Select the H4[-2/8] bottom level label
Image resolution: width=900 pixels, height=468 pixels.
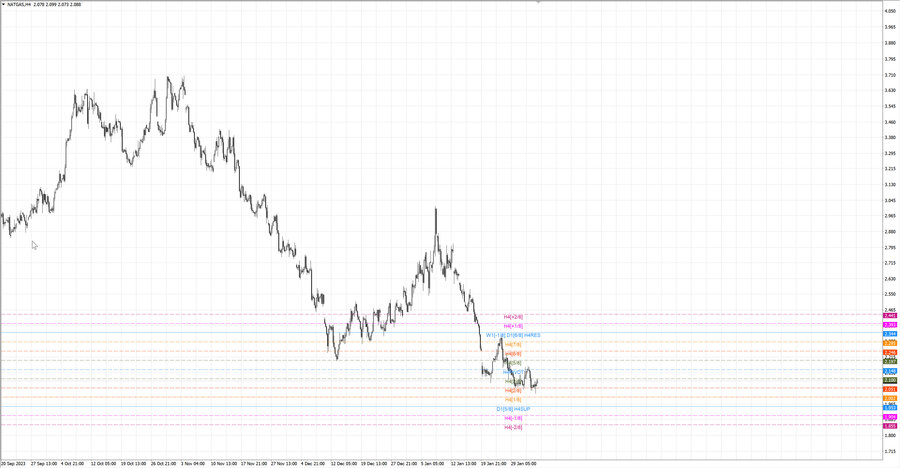(513, 427)
